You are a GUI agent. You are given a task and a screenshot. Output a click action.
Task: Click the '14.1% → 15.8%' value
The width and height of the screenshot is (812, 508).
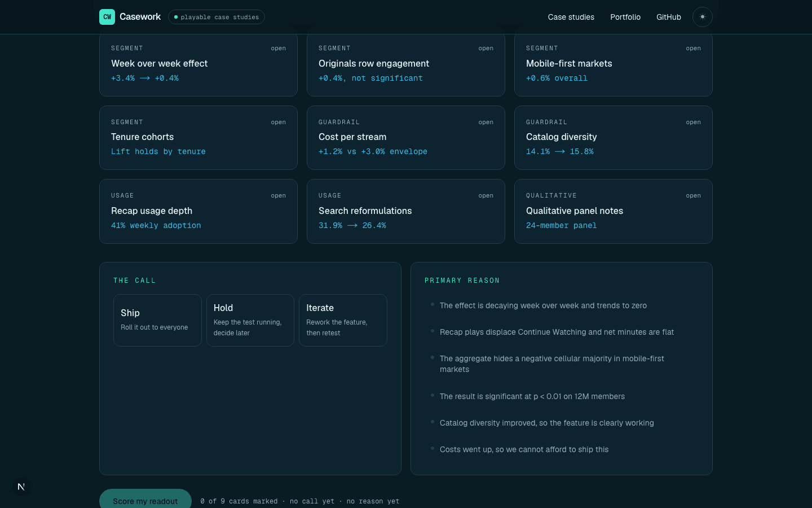click(560, 152)
